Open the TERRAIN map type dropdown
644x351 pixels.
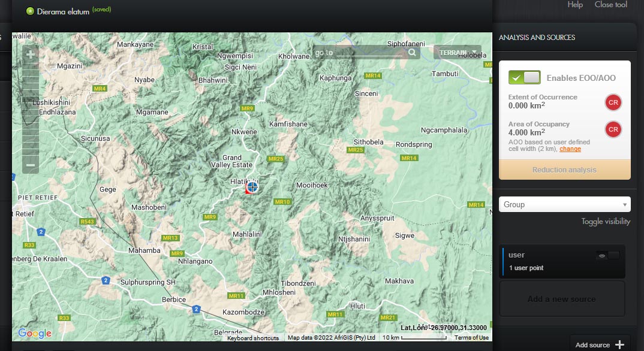click(457, 53)
